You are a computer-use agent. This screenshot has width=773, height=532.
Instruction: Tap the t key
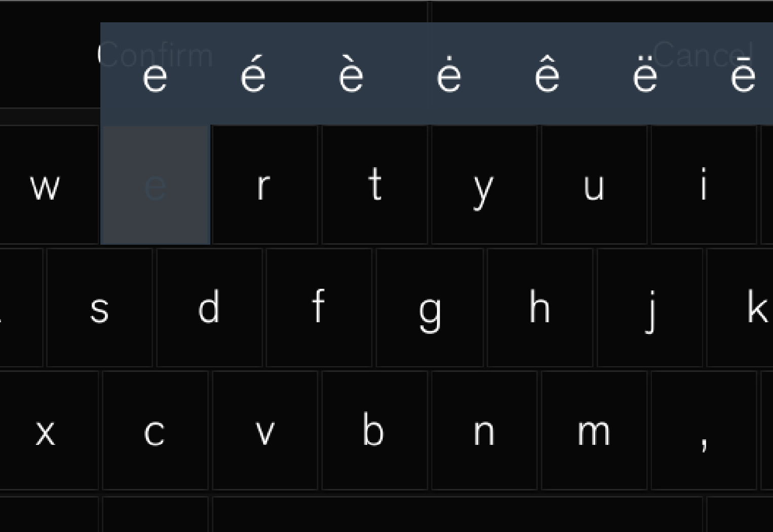(375, 185)
